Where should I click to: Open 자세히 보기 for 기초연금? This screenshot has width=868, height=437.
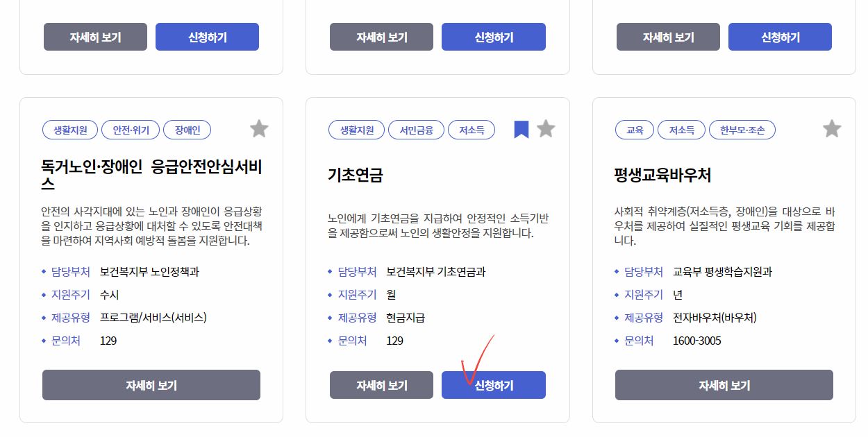click(381, 385)
